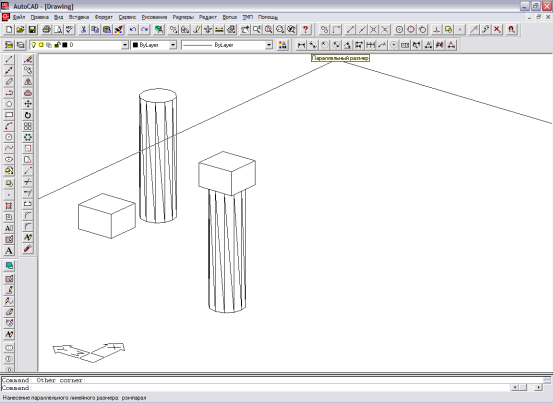Create a new drawing with New icon
Viewport: 553px width, 403px height.
(9, 30)
